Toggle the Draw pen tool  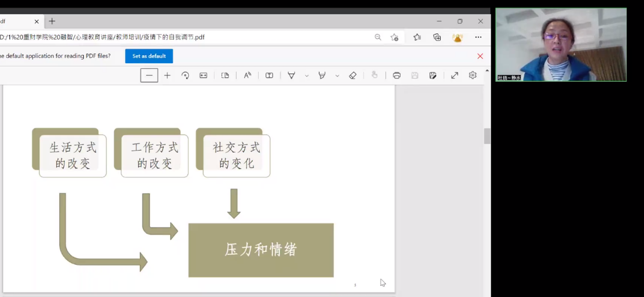click(x=292, y=75)
